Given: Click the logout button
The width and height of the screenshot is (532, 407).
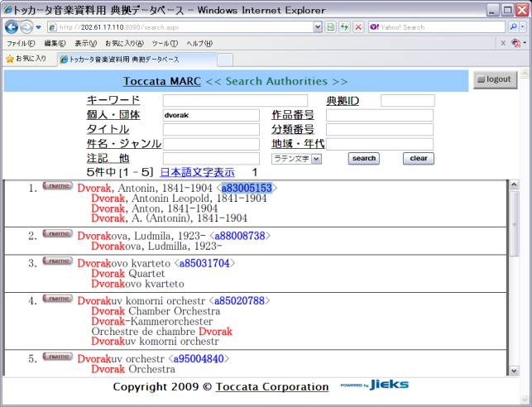Looking at the screenshot, I should pyautogui.click(x=495, y=79).
